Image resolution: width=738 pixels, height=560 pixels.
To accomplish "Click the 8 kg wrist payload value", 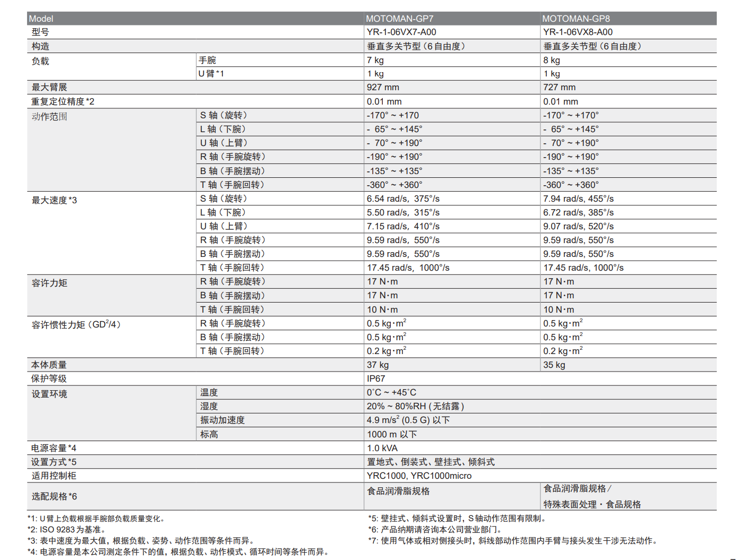I will tap(551, 60).
